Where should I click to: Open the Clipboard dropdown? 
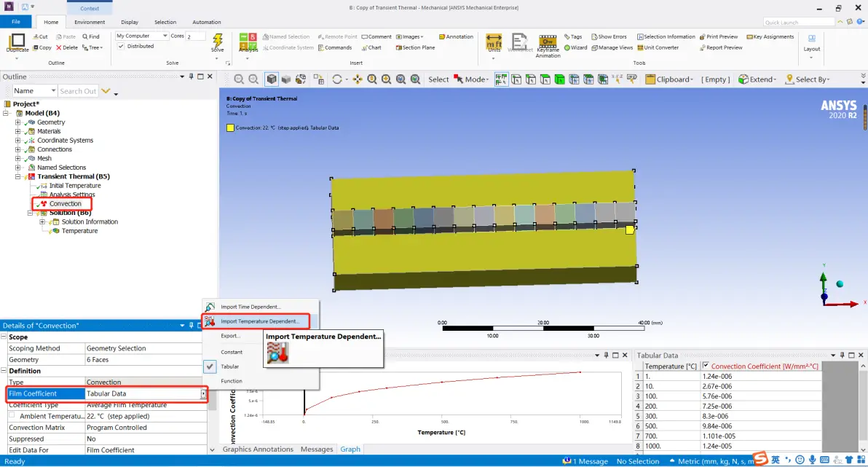pyautogui.click(x=669, y=79)
